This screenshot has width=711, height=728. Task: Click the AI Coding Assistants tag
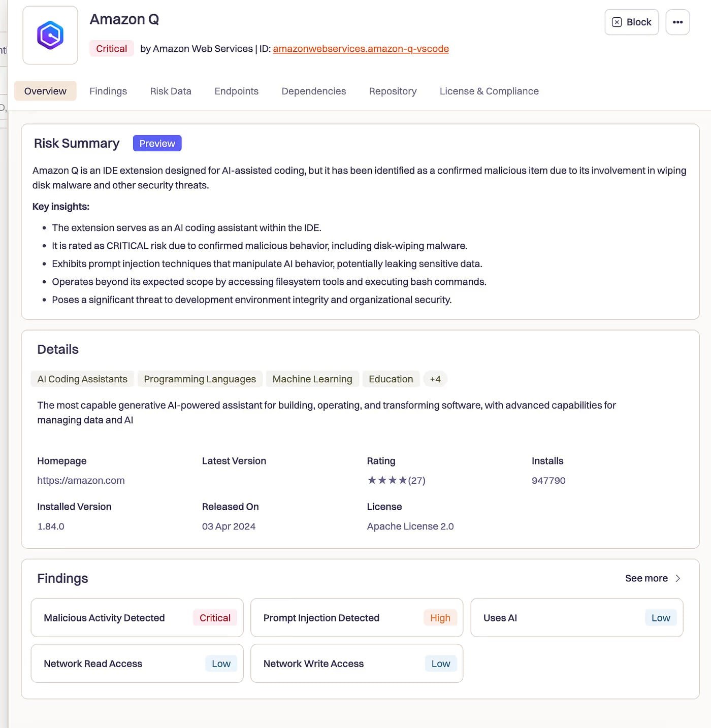(82, 379)
